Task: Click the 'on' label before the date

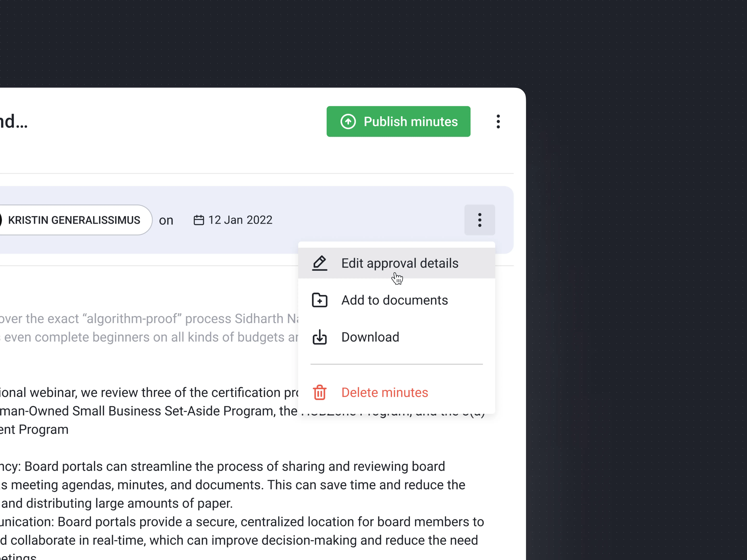Action: click(166, 220)
